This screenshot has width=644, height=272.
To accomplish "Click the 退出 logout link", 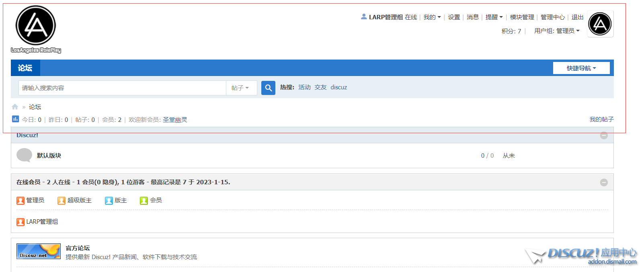I will (x=577, y=17).
